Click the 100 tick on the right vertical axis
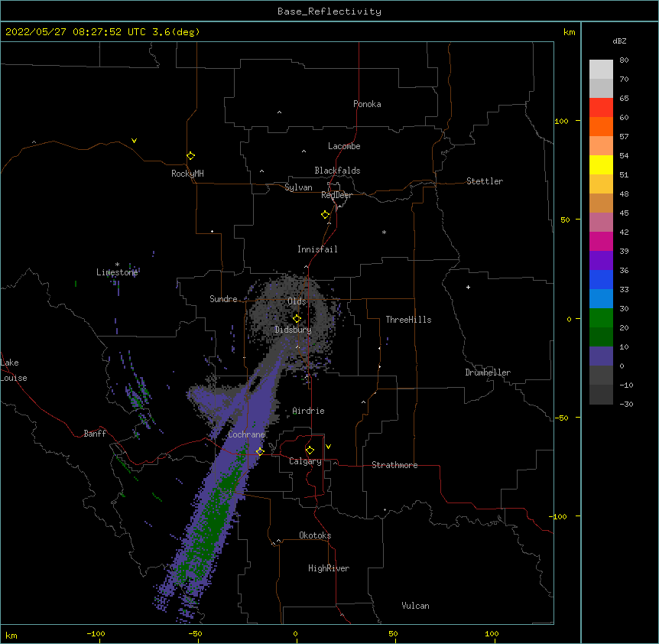Screen dimensions: 659x644 click(561, 121)
